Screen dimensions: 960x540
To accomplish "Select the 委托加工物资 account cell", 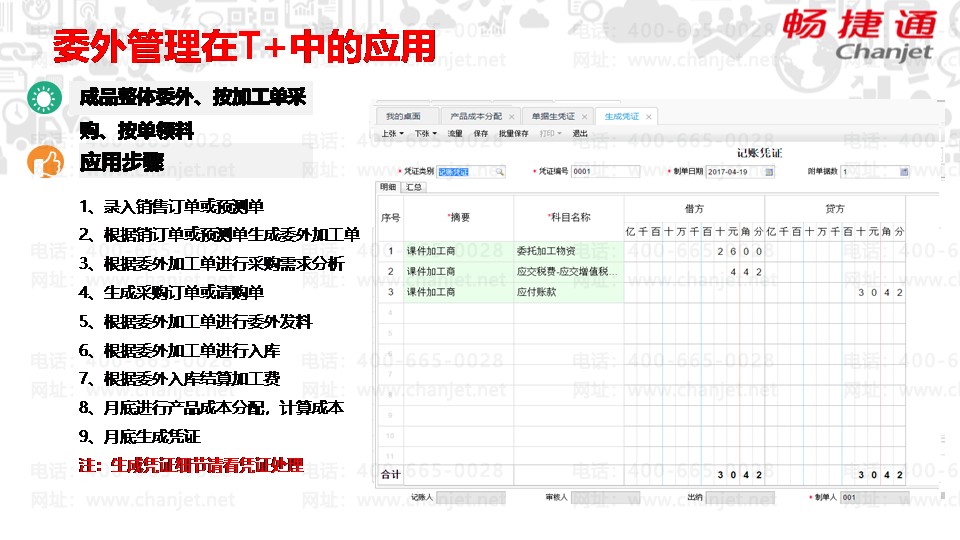I will (569, 251).
